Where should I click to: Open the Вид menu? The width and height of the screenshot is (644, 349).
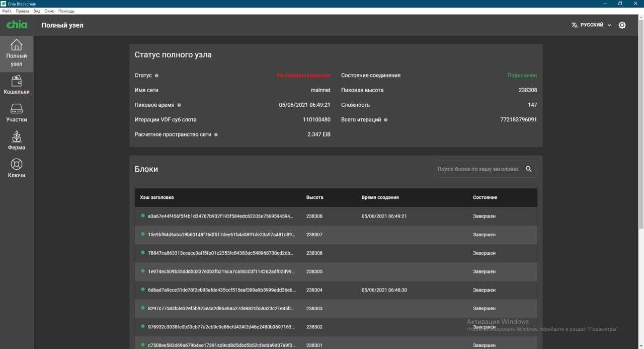(37, 11)
